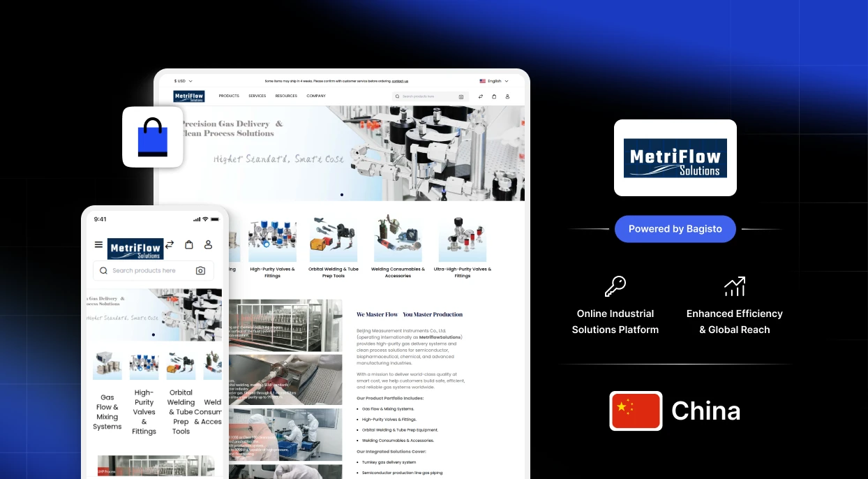Click the High-Purity Valves thumbnail on the phone
This screenshot has height=479, width=868.
144,366
